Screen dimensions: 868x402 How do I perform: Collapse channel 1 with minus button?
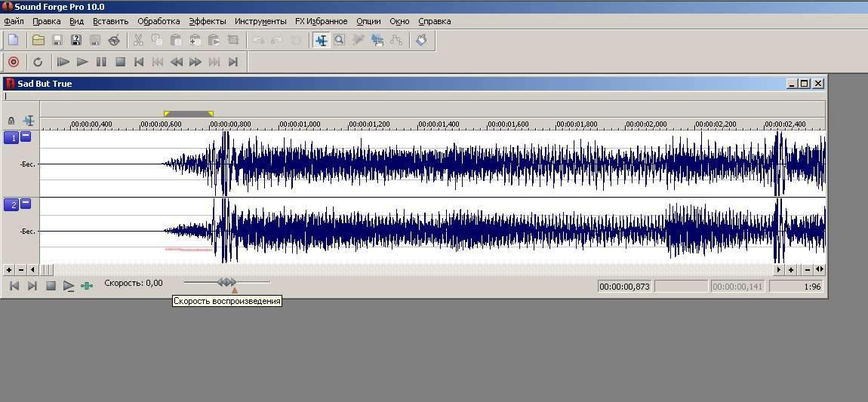pos(26,137)
